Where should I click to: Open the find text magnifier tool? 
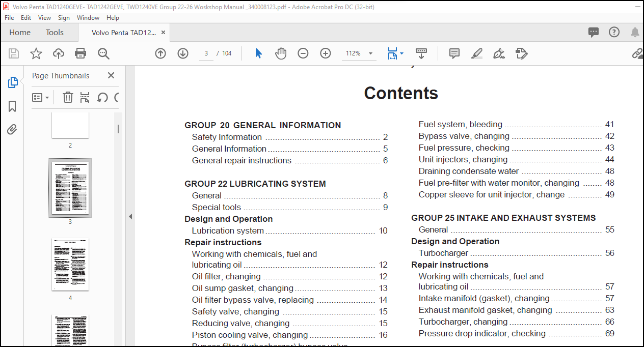[x=103, y=53]
